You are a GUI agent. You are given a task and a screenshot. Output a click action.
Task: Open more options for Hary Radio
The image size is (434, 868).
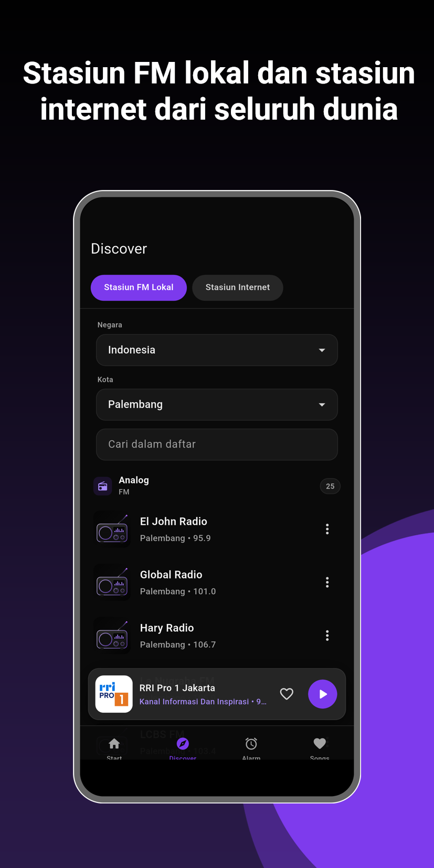point(327,636)
